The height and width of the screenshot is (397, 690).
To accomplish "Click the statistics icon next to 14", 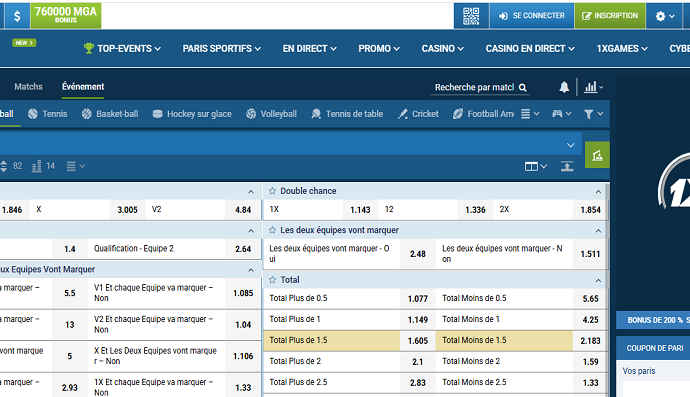I will click(x=37, y=166).
